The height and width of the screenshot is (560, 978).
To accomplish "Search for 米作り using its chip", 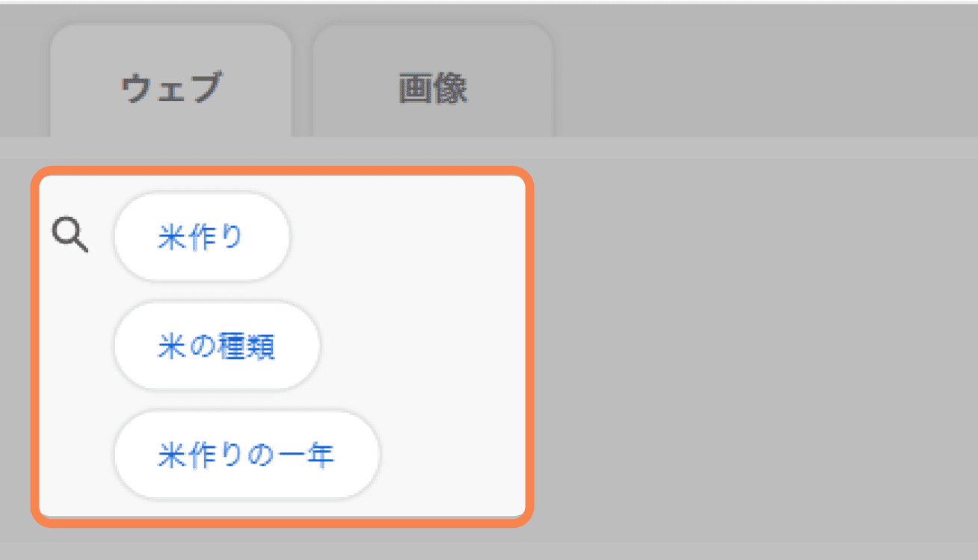I will click(201, 237).
